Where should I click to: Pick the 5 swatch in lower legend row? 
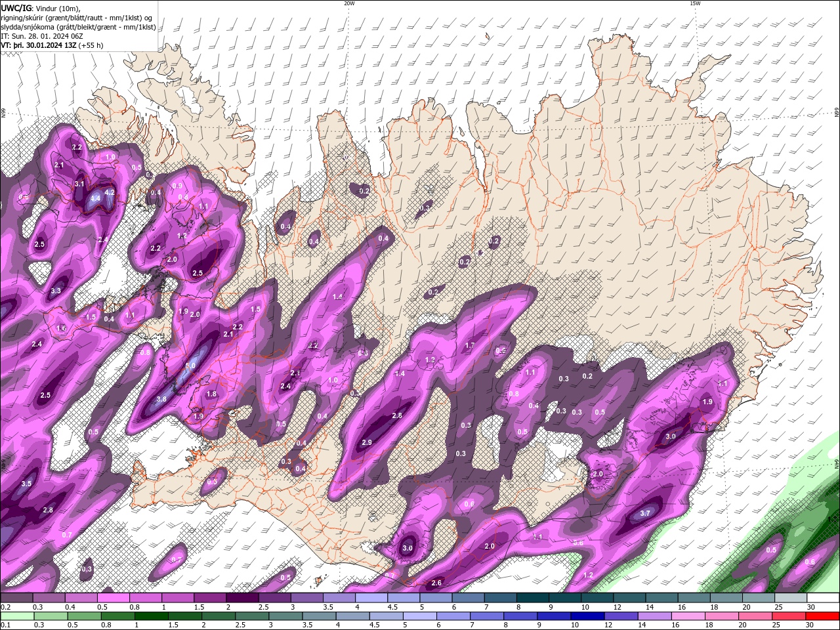[x=419, y=616]
